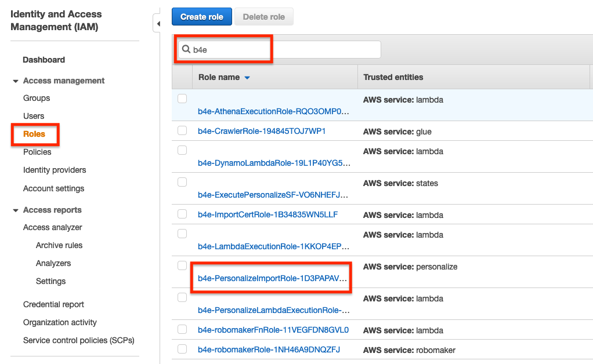Viewport: 593px width, 364px height.
Task: Open b4e-ExecutePersonalizeSF role link
Action: coord(273,195)
